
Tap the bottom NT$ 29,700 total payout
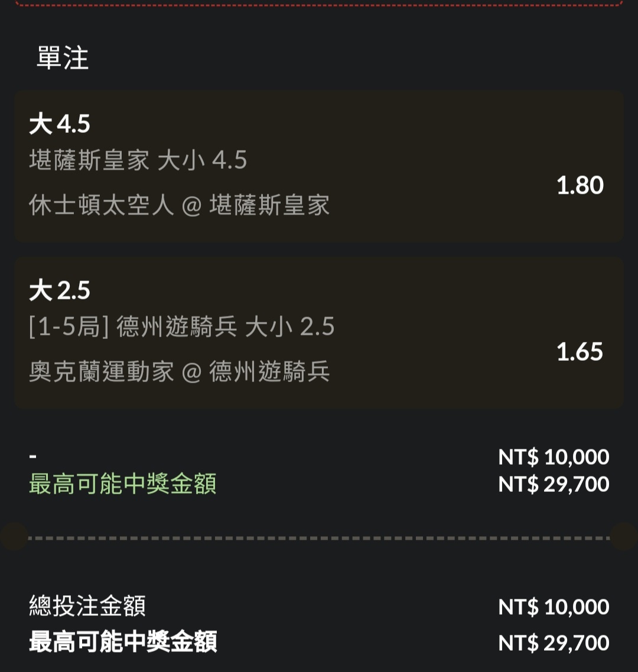pyautogui.click(x=554, y=642)
